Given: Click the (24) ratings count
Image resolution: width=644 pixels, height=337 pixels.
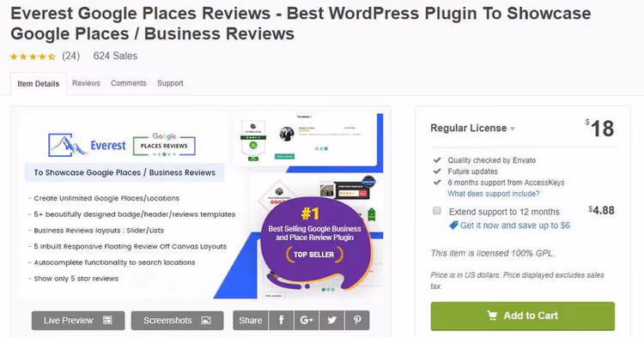Looking at the screenshot, I should pos(70,57).
